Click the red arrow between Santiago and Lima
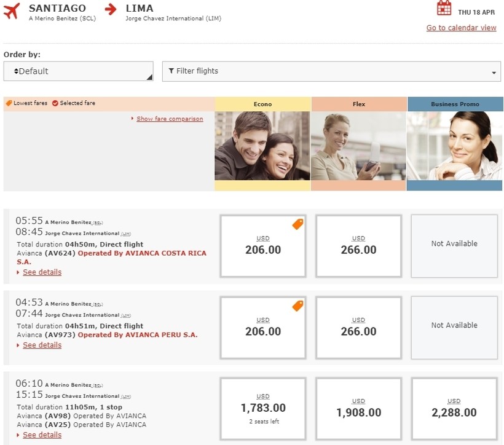 coord(109,9)
